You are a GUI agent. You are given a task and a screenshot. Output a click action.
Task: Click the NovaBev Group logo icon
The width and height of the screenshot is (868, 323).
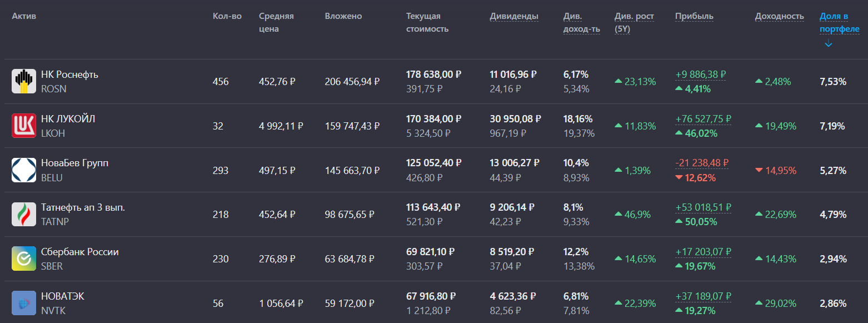(x=24, y=170)
